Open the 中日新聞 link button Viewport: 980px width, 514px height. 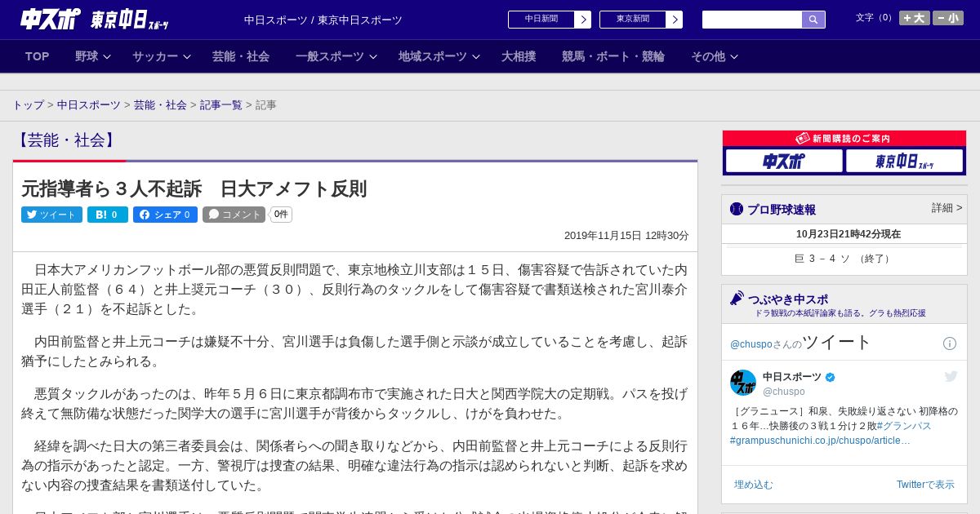pyautogui.click(x=541, y=20)
